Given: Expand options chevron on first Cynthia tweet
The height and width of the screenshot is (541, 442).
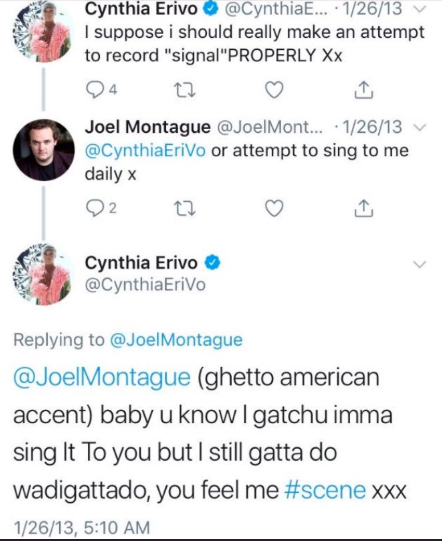Looking at the screenshot, I should [x=419, y=9].
